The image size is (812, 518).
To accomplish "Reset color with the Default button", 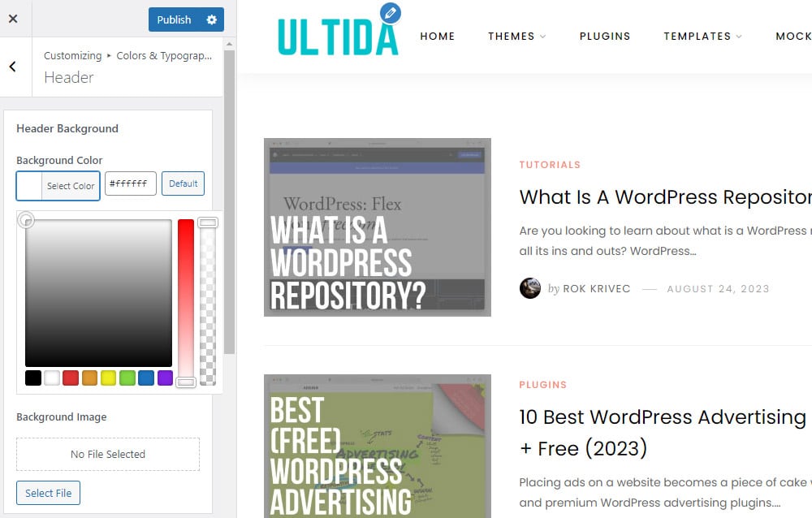I will 183,183.
